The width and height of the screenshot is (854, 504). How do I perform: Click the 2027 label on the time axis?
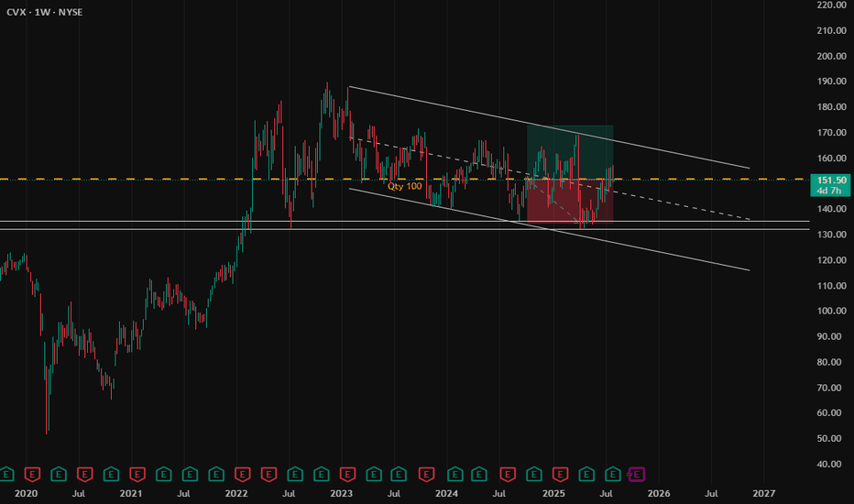tap(763, 494)
